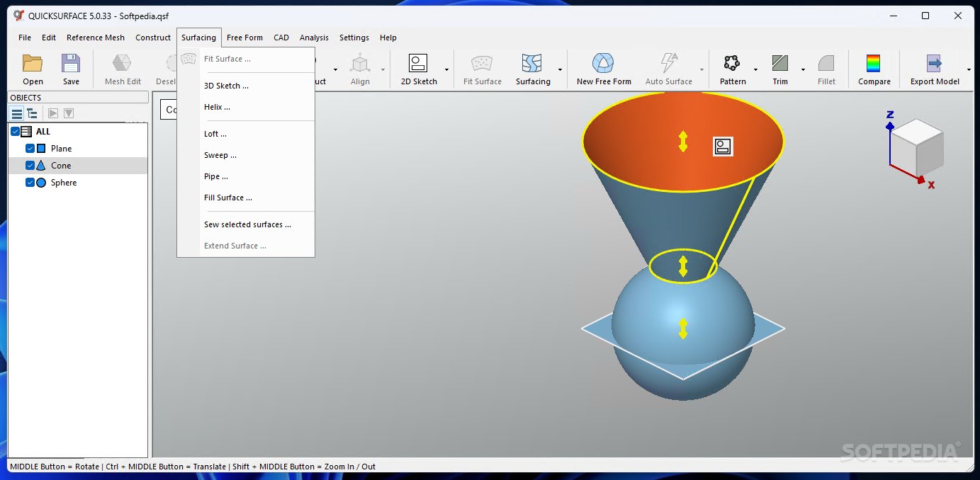The height and width of the screenshot is (480, 980).
Task: Open the Help menu
Action: [388, 38]
